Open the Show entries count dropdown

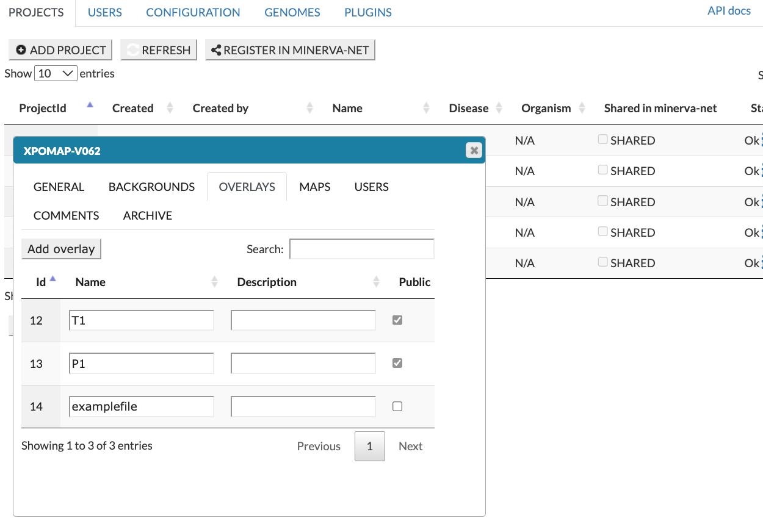coord(56,73)
